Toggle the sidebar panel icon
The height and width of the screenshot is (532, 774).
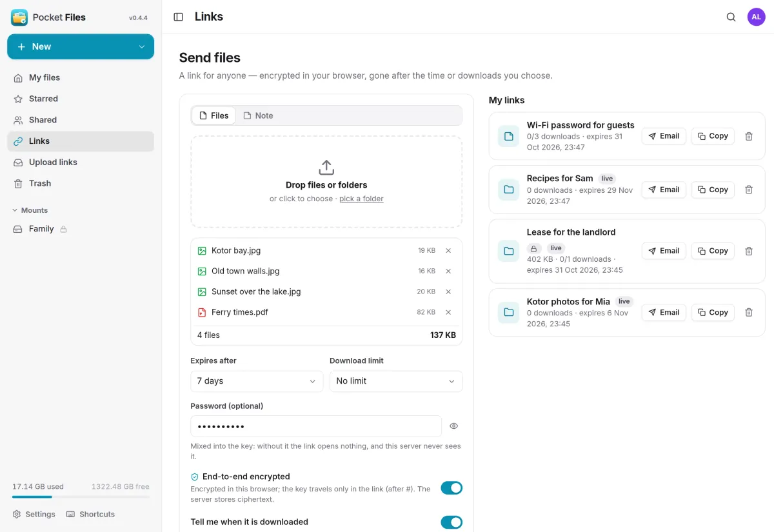point(179,17)
